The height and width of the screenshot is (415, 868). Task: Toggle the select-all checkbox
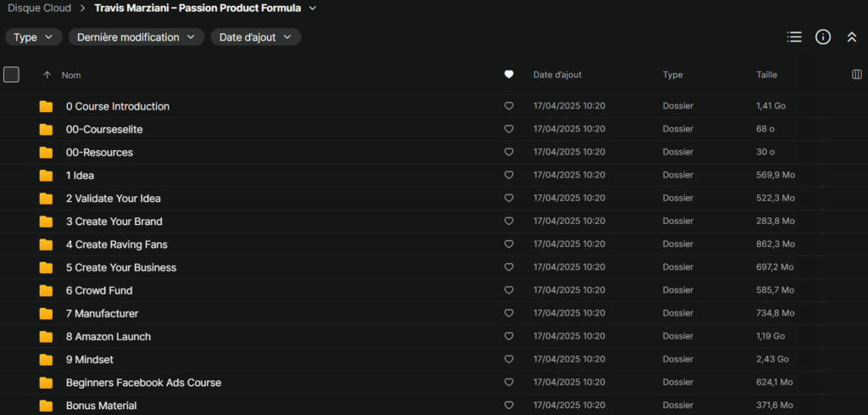pos(11,75)
